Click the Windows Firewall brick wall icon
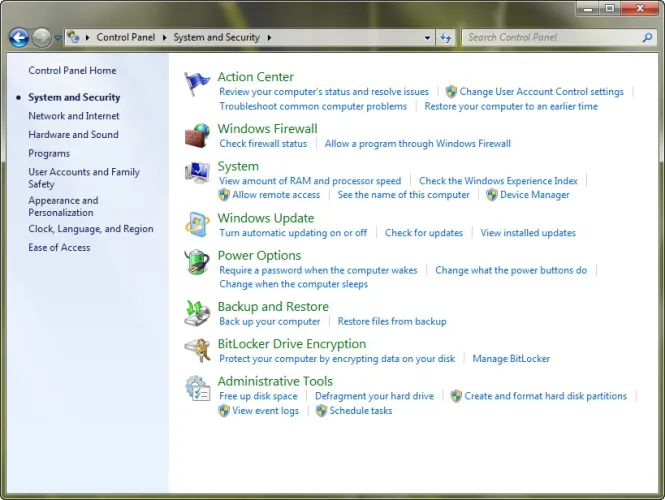This screenshot has height=500, width=665. pyautogui.click(x=197, y=136)
